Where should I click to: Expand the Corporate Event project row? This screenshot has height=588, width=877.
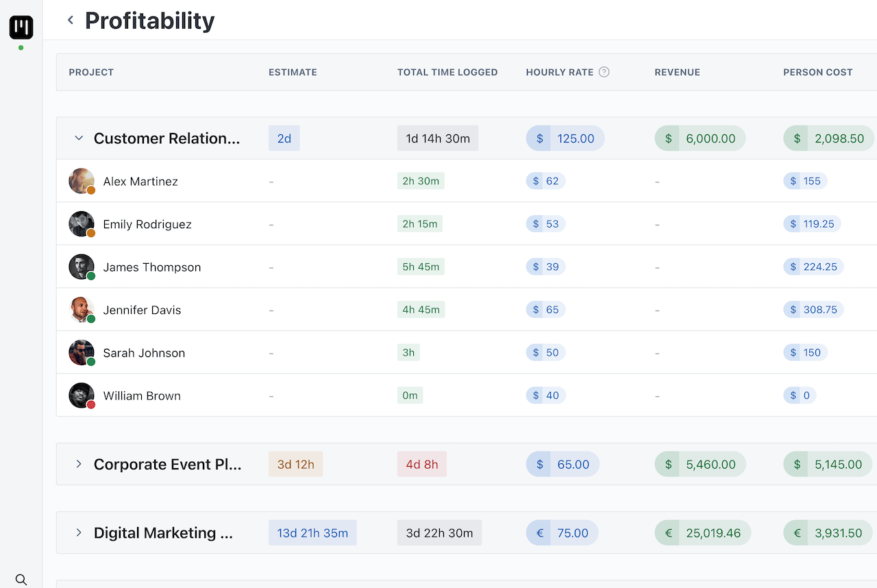click(79, 464)
